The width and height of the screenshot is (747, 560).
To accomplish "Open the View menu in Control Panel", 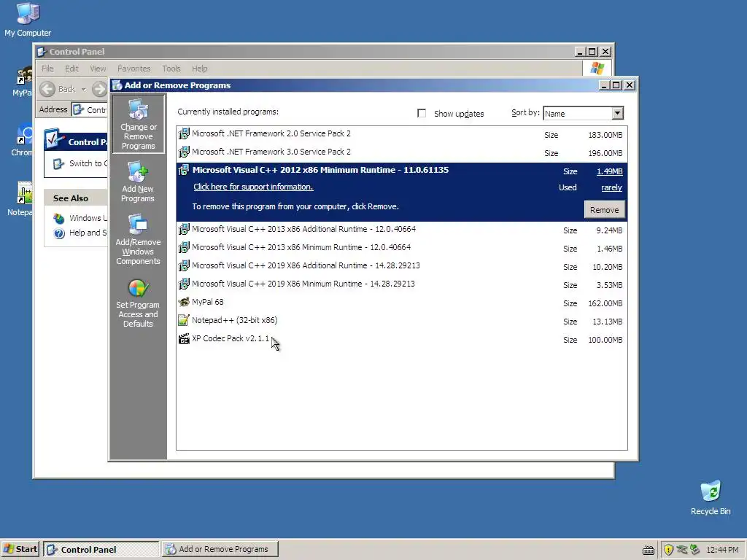I will point(98,69).
